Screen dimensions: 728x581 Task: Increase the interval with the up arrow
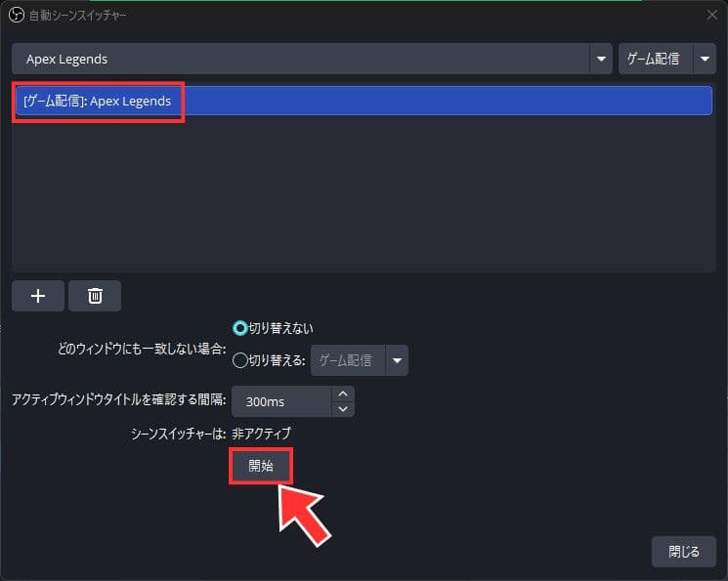[x=343, y=394]
